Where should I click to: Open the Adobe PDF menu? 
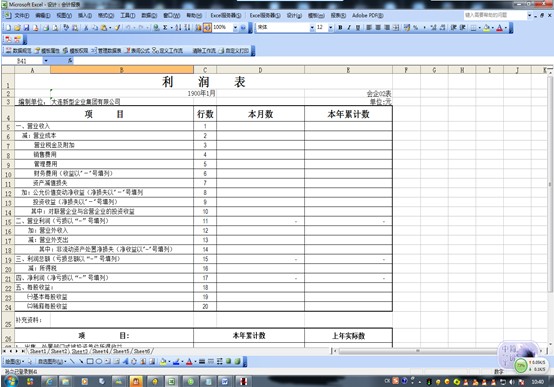(367, 15)
